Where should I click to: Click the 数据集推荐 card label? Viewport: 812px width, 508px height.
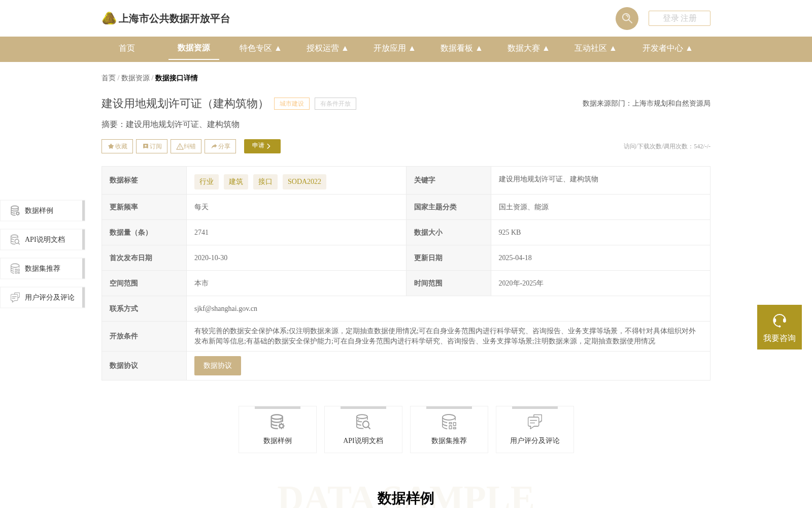pos(449,441)
